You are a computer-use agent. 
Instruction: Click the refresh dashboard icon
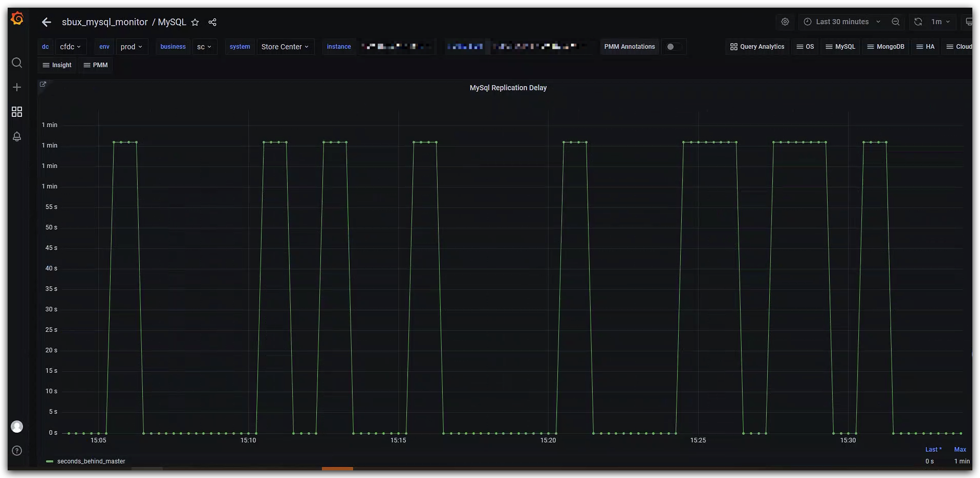point(918,22)
